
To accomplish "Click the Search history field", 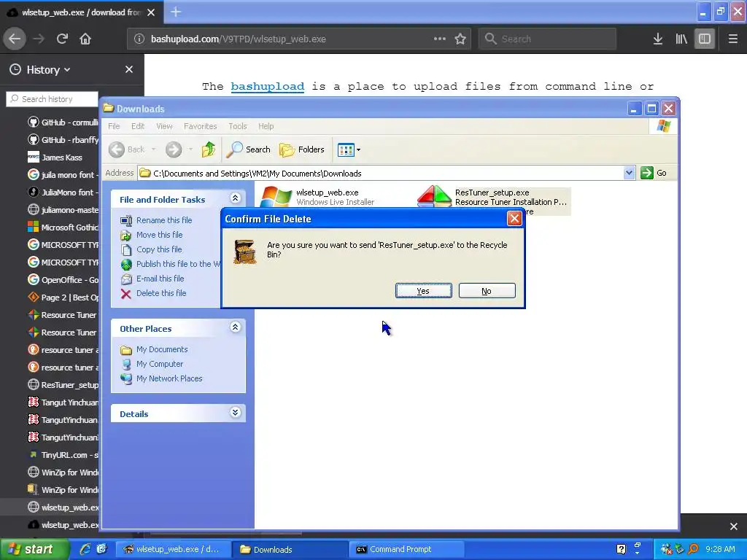I will pyautogui.click(x=52, y=99).
